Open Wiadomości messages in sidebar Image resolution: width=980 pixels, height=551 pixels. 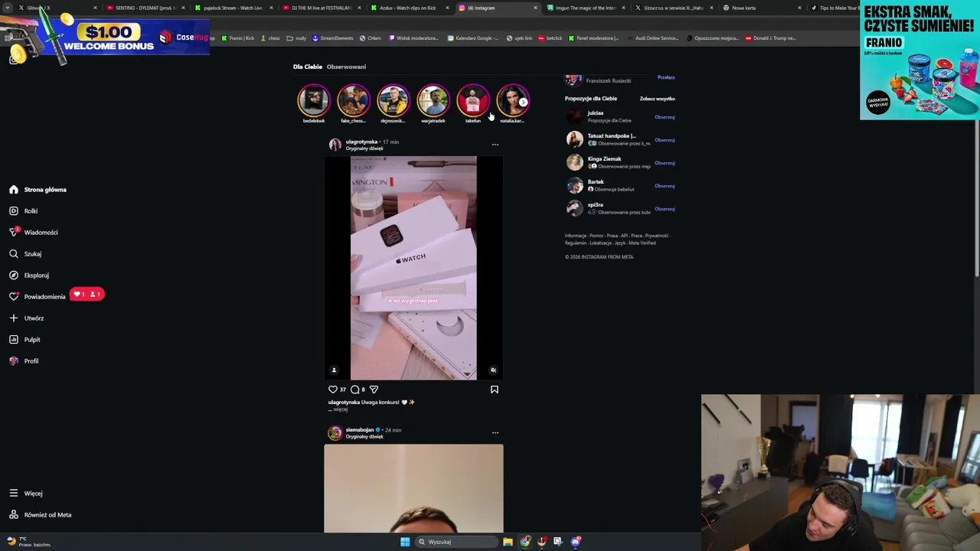33,233
